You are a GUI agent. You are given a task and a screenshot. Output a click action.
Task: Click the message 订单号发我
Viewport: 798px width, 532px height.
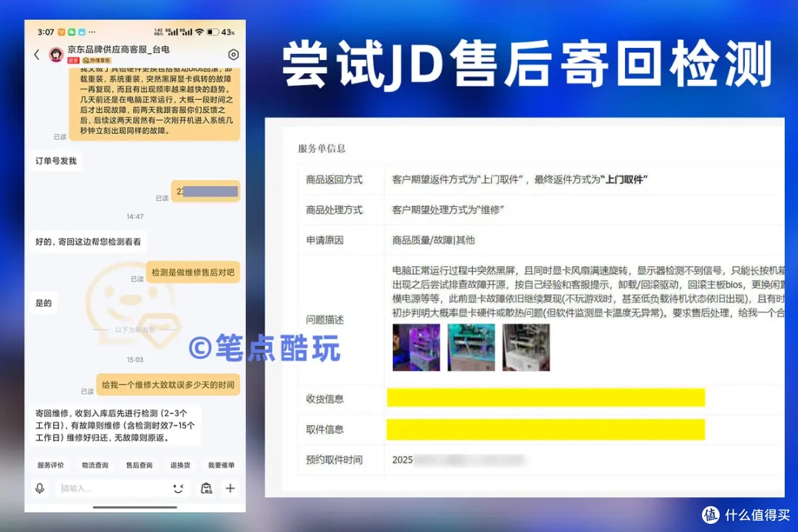56,161
